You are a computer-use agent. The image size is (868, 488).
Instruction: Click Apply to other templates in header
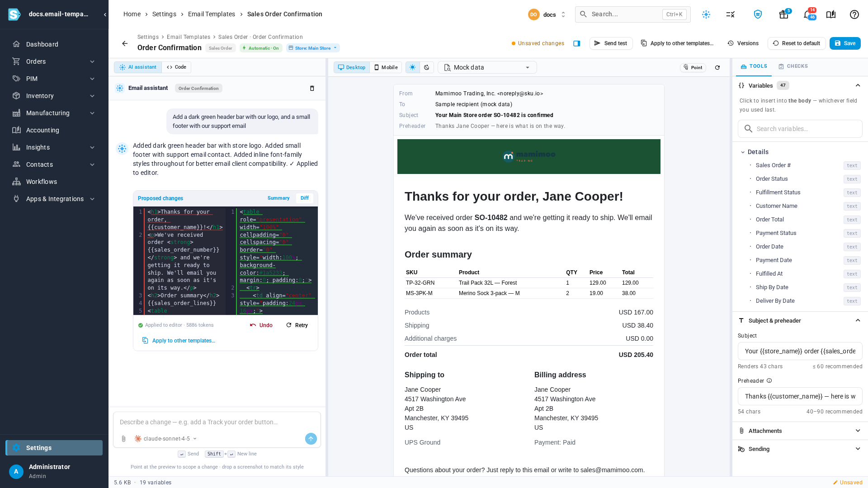[677, 43]
